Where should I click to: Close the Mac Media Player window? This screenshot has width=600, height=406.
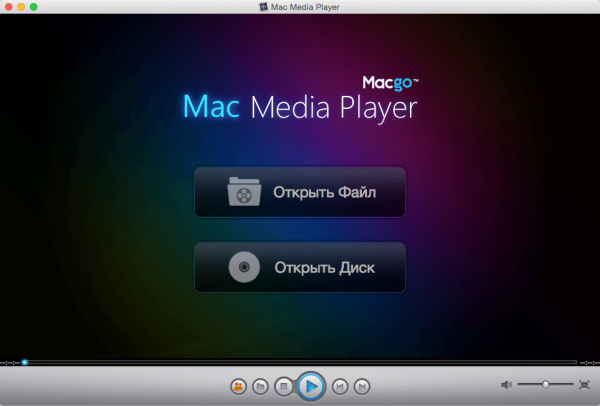click(x=9, y=7)
